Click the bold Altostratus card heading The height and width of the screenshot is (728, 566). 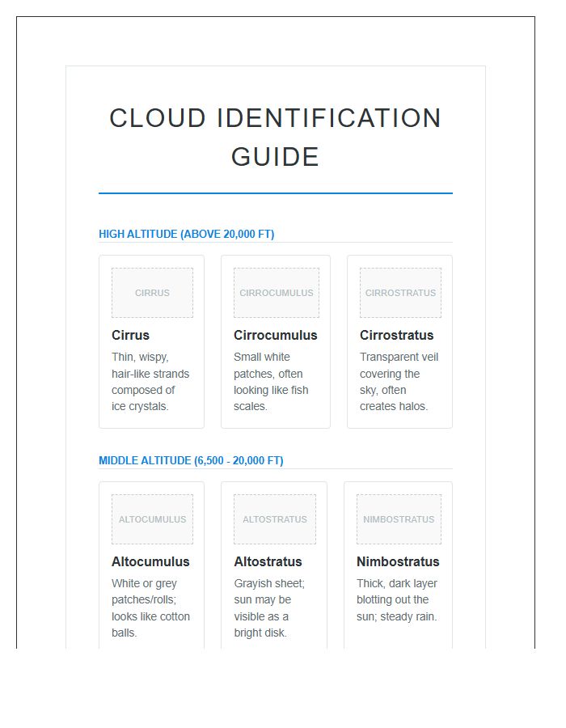pyautogui.click(x=268, y=562)
